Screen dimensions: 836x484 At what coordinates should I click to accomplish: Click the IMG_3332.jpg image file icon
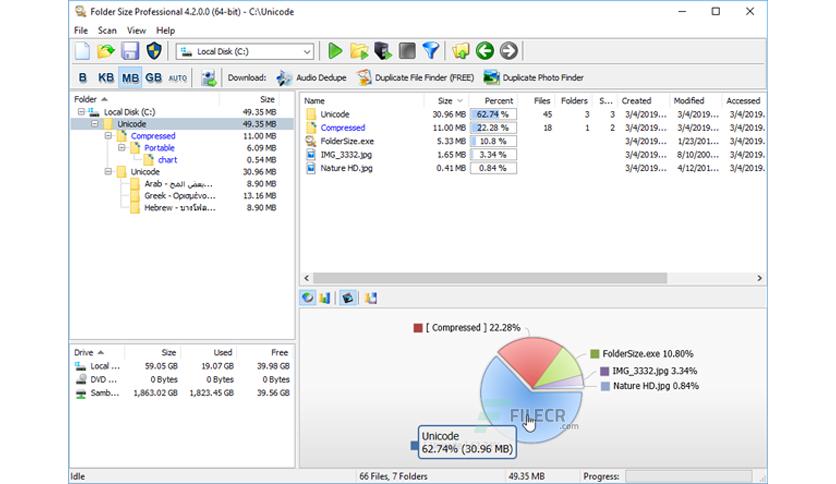point(310,155)
